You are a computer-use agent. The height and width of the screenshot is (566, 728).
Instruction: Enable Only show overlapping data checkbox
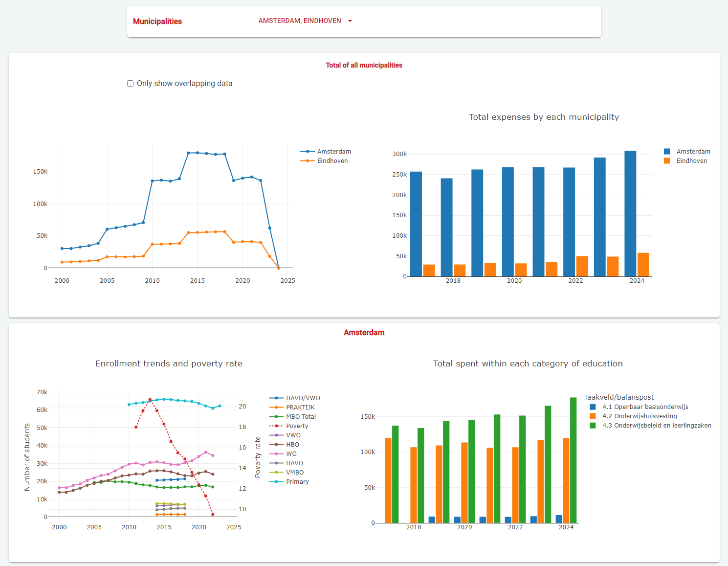[x=131, y=84]
